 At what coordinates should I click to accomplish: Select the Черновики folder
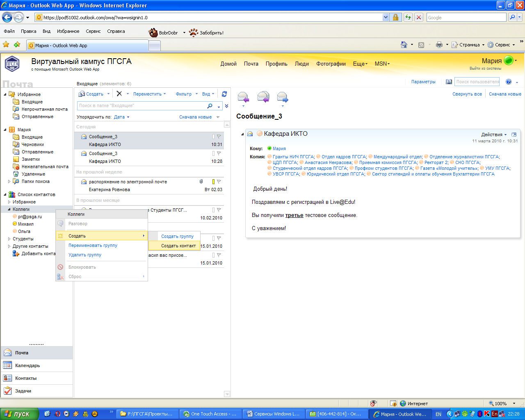click(x=33, y=144)
